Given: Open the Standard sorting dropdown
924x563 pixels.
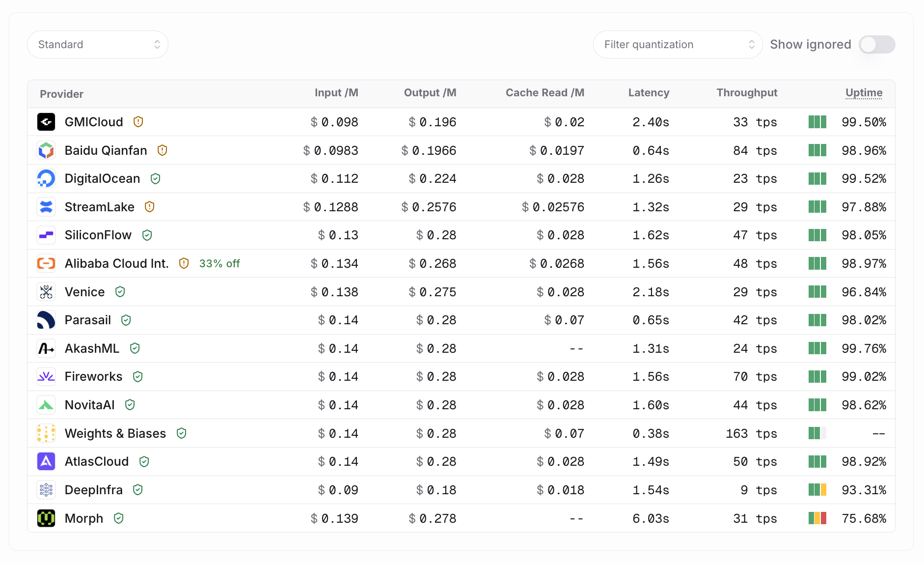Looking at the screenshot, I should 98,45.
